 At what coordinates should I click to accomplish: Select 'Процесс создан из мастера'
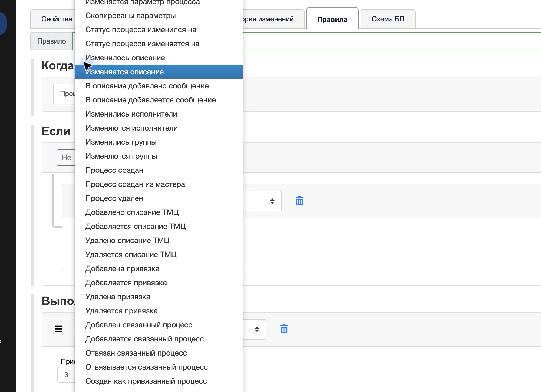[x=159, y=184]
